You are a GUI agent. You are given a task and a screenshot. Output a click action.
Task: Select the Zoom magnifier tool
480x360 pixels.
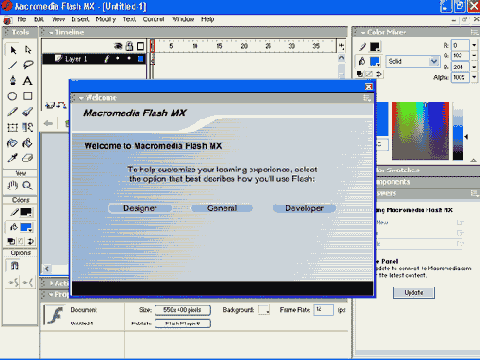tap(27, 185)
